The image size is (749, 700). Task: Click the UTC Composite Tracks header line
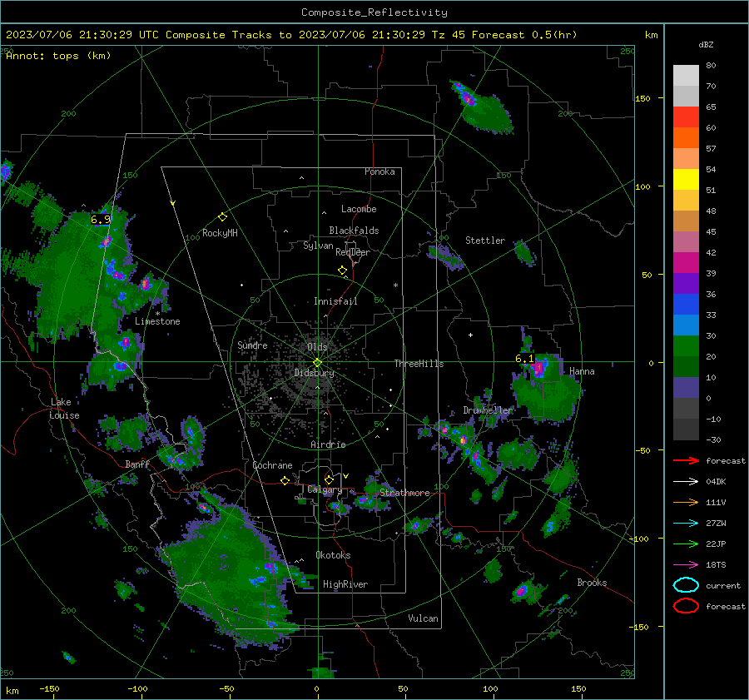(291, 35)
